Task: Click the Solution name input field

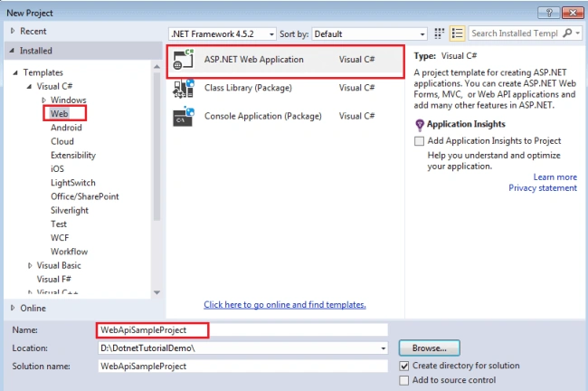Action: pyautogui.click(x=242, y=367)
